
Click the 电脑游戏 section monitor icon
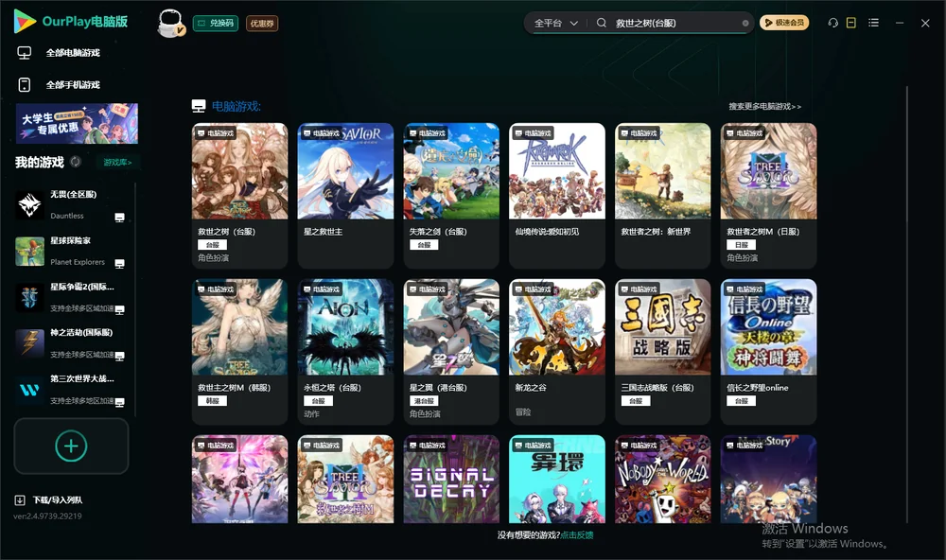tap(199, 106)
